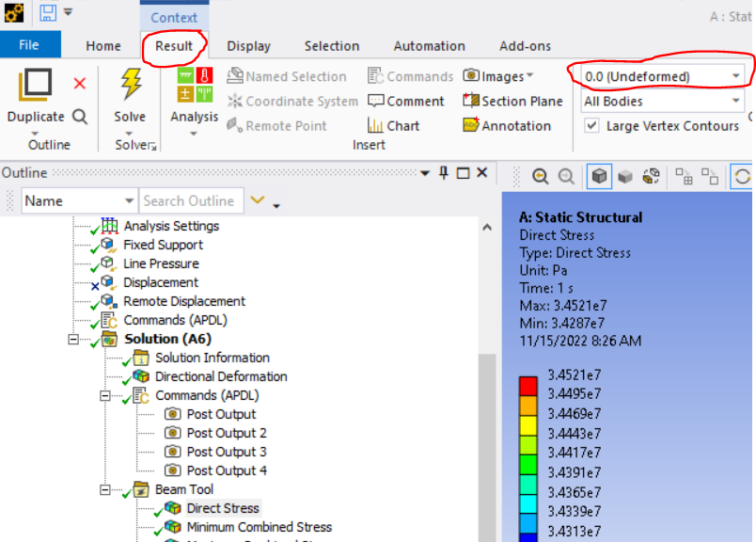Switch to the Add-ons ribbon tab

525,46
